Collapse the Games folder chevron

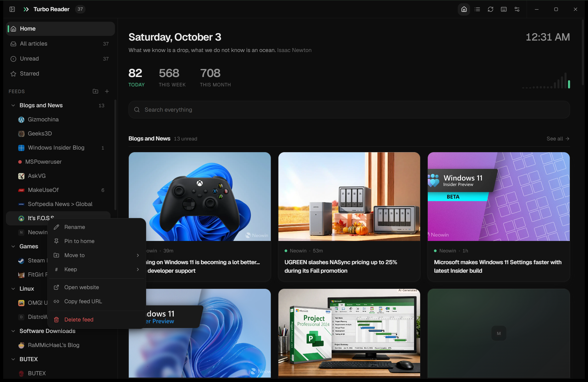tap(13, 246)
